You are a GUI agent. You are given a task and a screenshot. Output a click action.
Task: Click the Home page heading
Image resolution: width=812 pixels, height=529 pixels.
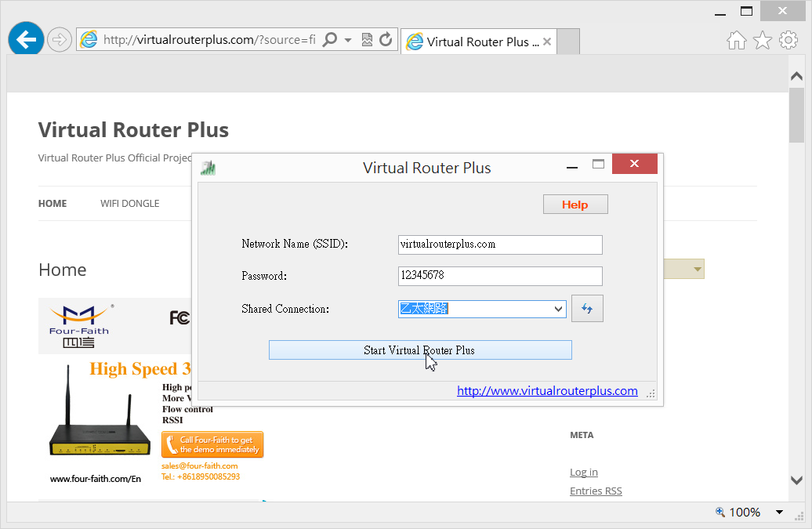pyautogui.click(x=63, y=270)
